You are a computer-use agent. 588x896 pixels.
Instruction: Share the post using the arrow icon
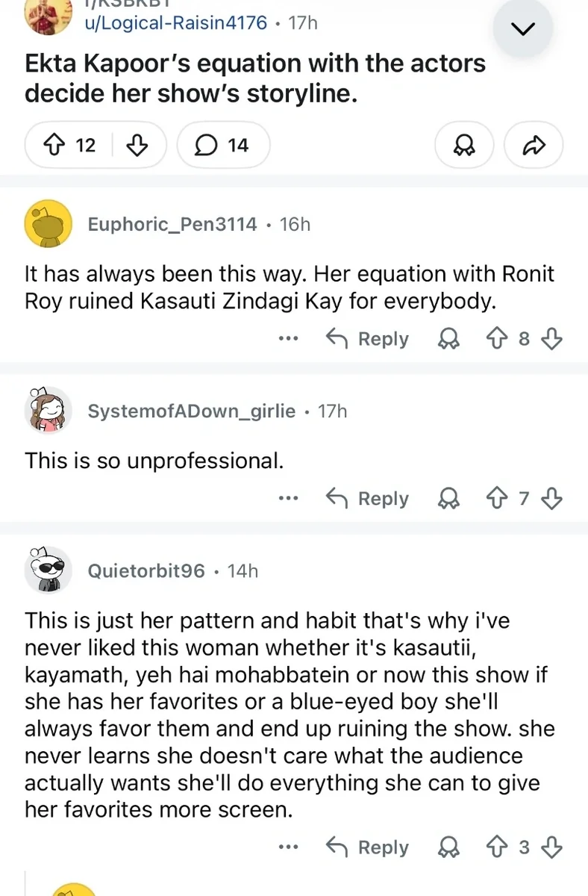[534, 145]
